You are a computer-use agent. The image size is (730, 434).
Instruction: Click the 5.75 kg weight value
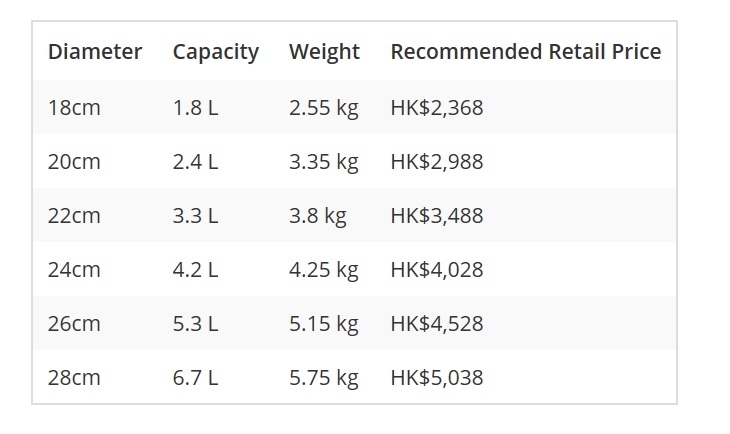click(x=324, y=379)
